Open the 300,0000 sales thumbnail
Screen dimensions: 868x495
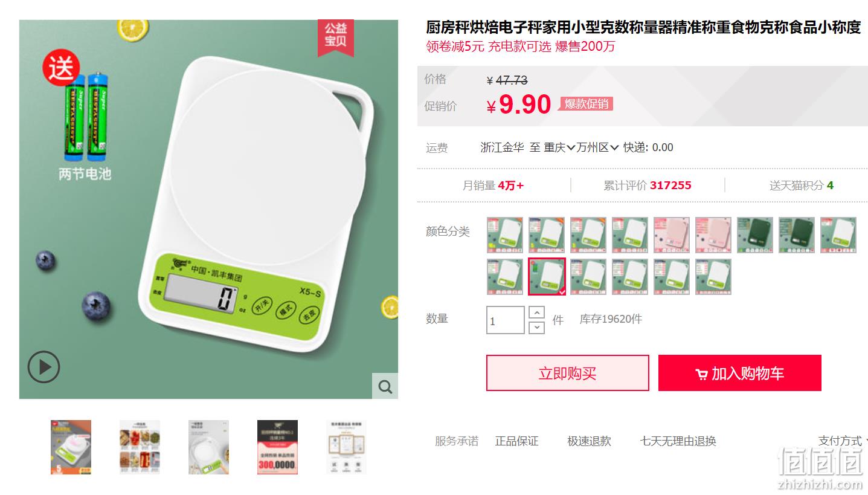tap(277, 447)
